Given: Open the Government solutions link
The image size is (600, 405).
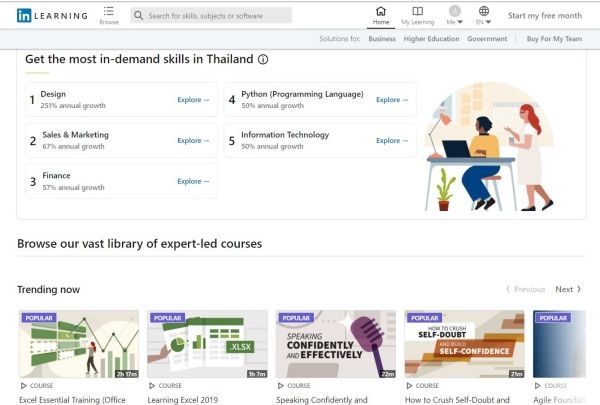Looking at the screenshot, I should point(487,39).
